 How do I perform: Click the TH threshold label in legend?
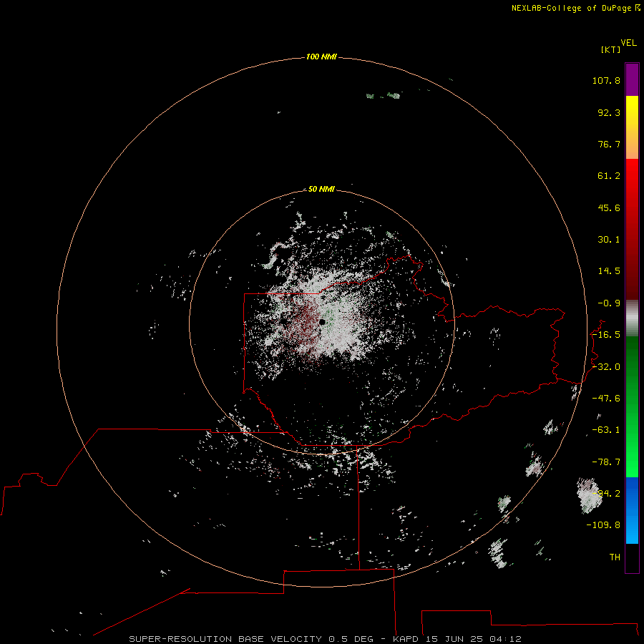[615, 557]
